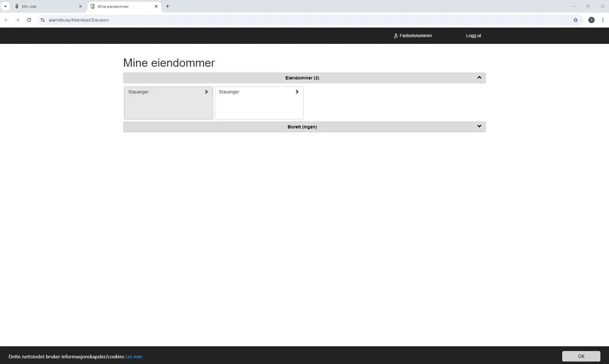The image size is (609, 364).
Task: Open the Fødselsnummer user link
Action: 413,36
